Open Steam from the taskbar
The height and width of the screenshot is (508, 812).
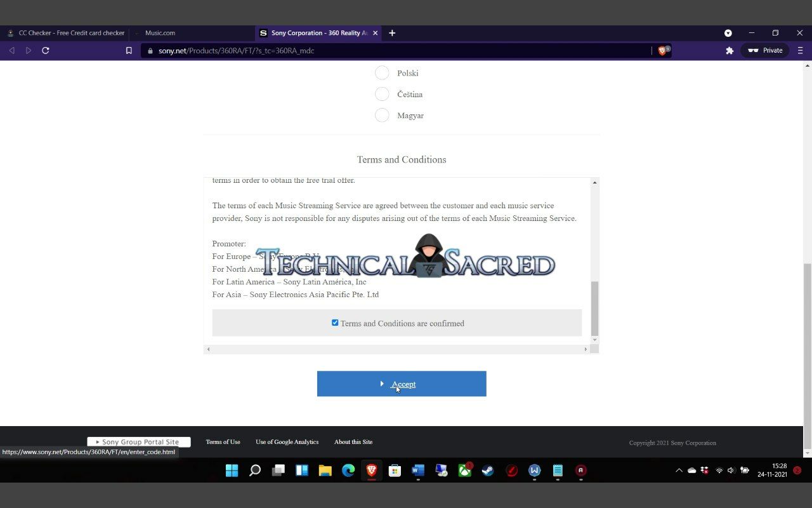tap(488, 471)
